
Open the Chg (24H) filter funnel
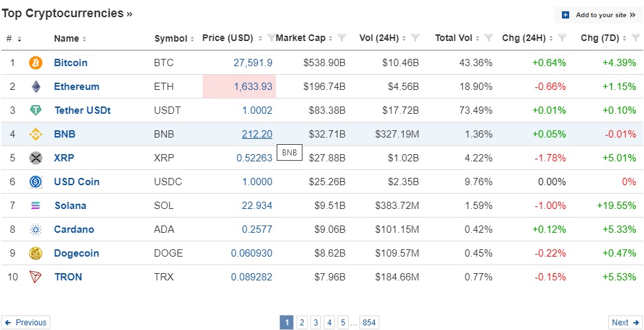[x=563, y=38]
